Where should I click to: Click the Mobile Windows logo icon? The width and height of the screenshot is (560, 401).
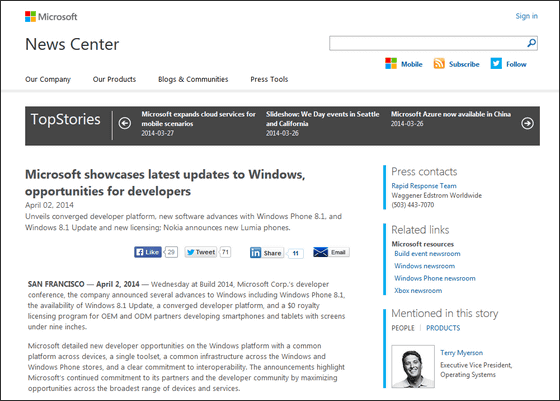click(x=391, y=64)
